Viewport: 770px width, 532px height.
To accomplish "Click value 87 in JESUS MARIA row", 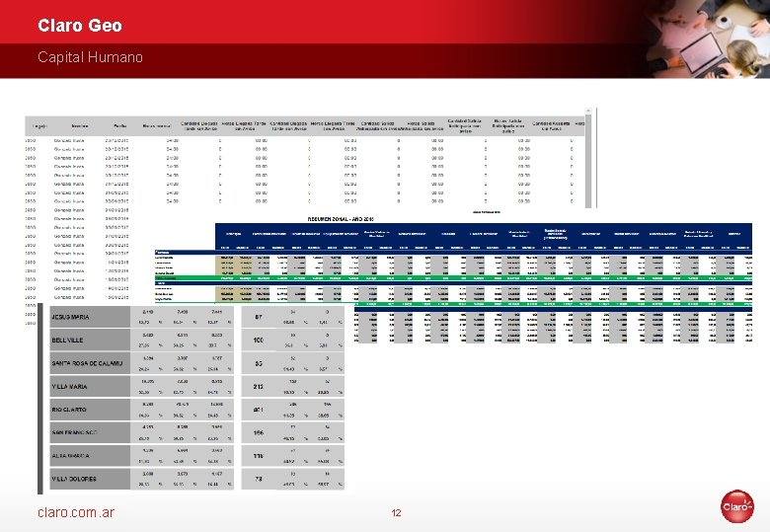I will coord(259,317).
